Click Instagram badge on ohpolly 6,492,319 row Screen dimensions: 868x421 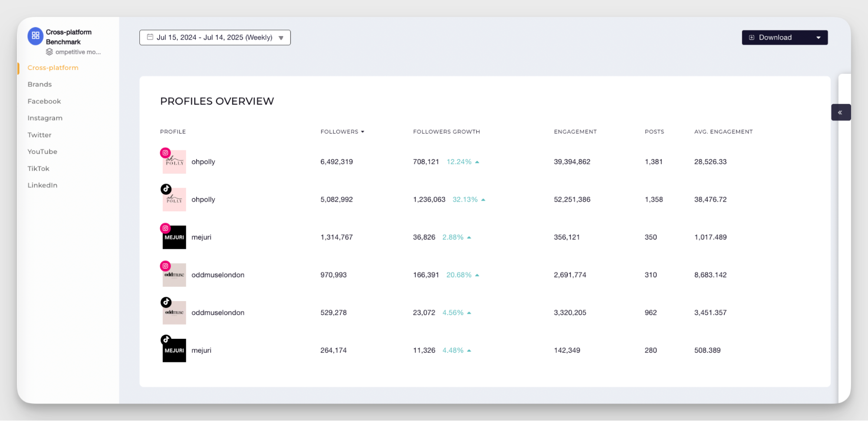pyautogui.click(x=165, y=153)
